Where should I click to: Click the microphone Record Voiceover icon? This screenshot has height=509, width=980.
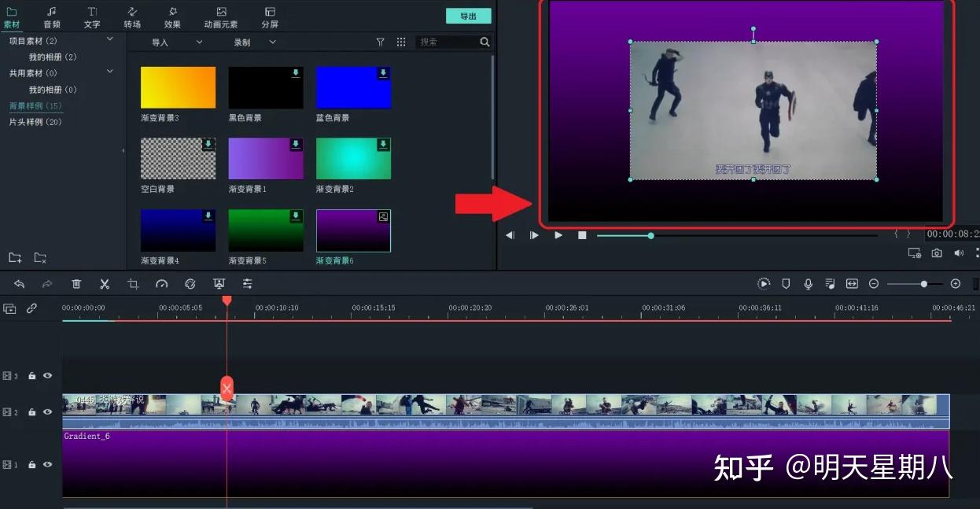(808, 284)
